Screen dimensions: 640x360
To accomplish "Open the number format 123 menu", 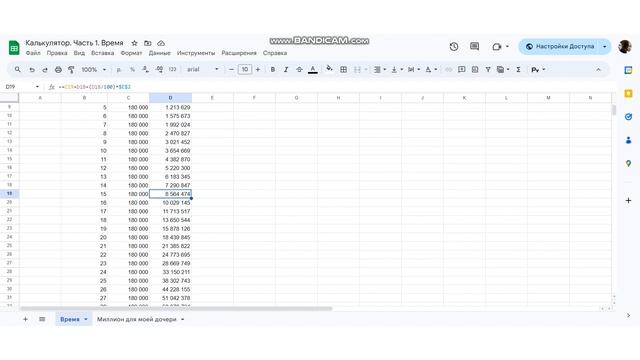I will [x=173, y=70].
